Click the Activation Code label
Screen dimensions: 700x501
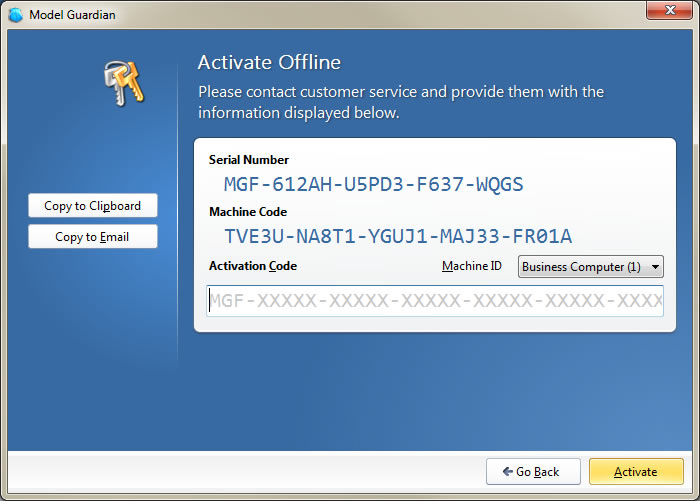253,266
